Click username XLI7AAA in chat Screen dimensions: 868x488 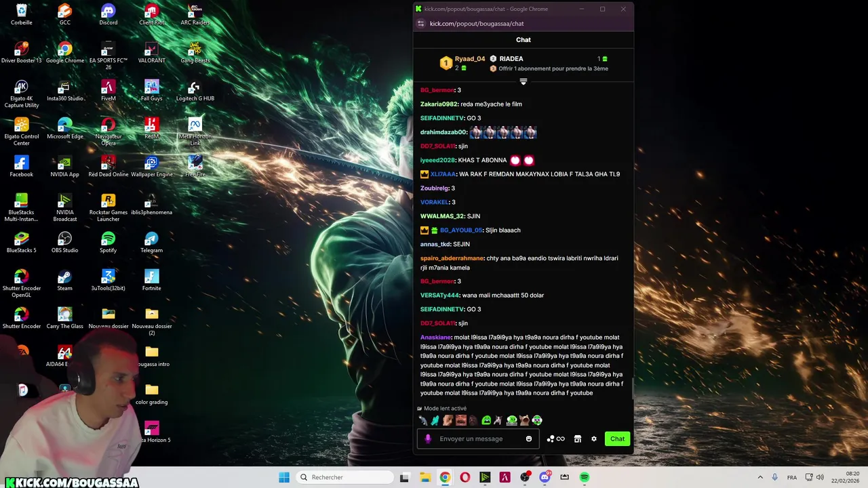(443, 174)
